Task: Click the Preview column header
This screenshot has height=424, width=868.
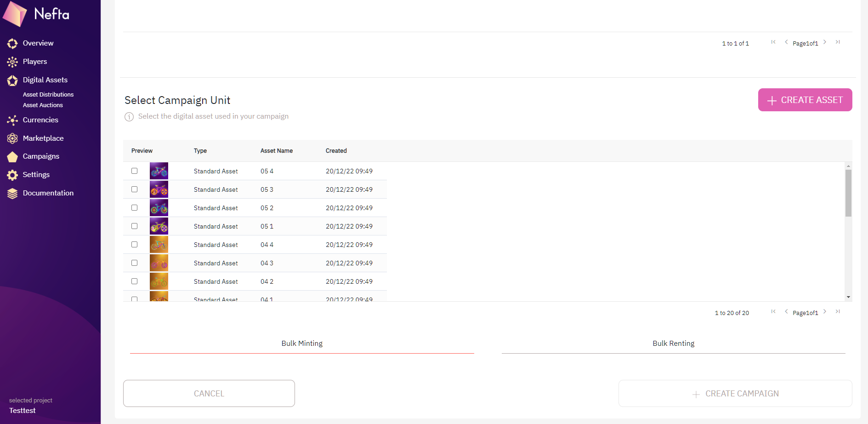Action: coord(142,151)
